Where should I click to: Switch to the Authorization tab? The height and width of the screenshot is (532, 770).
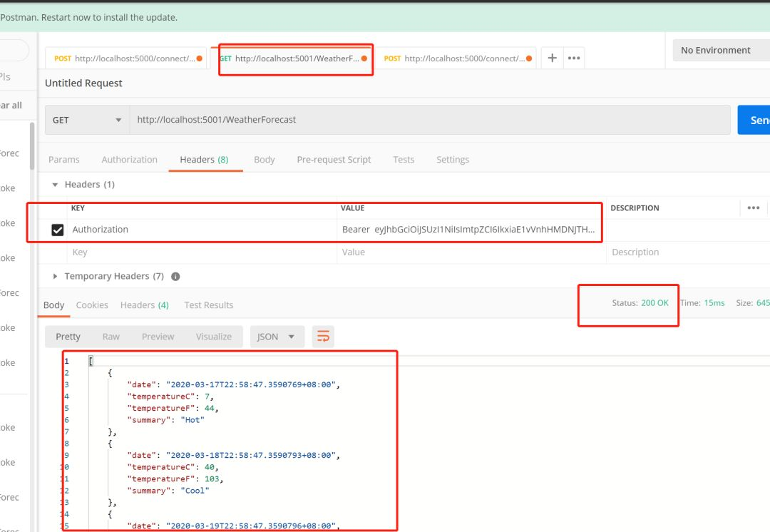point(130,160)
